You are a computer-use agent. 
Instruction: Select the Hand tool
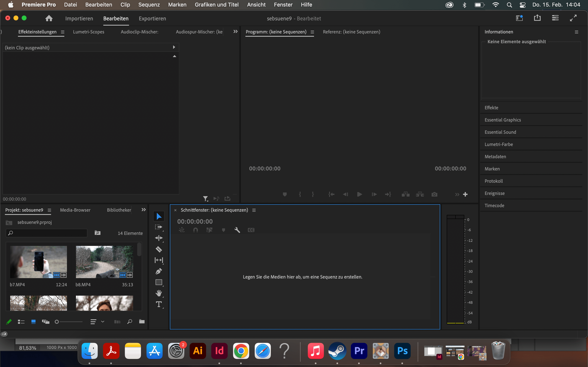click(159, 293)
